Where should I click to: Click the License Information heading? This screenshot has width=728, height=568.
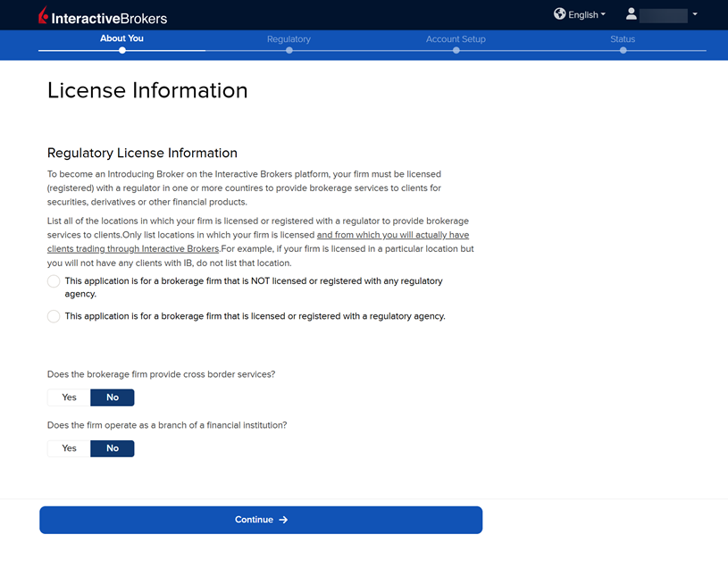pos(147,90)
